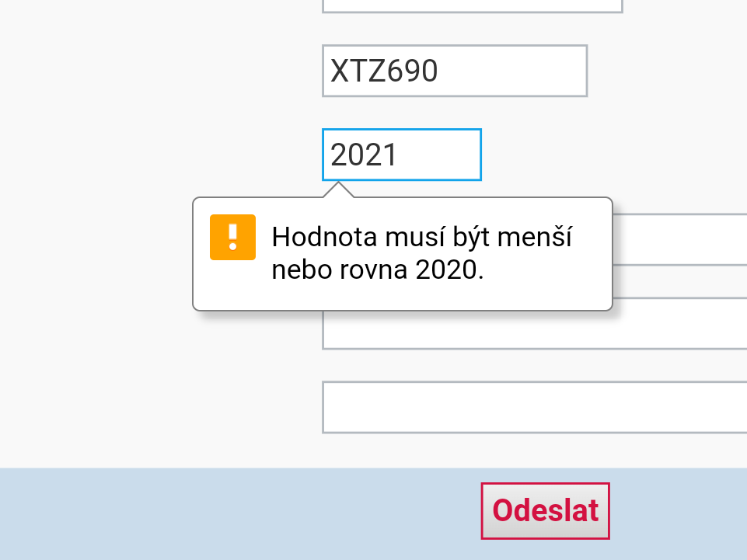The height and width of the screenshot is (560, 747).
Task: Click empty gray background left of XTZ690 field
Action: (x=155, y=71)
